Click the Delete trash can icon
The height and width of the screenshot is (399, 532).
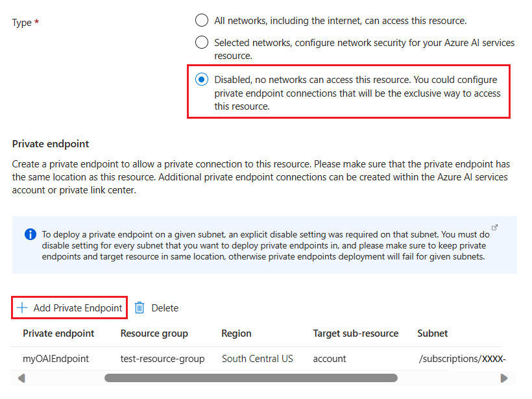[139, 308]
